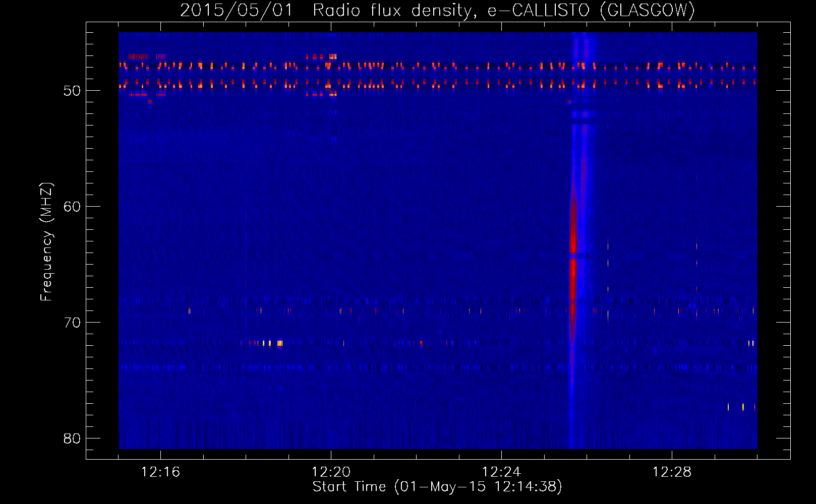Click the 12:20 time tick label
Image resolution: width=816 pixels, height=504 pixels.
[x=331, y=472]
